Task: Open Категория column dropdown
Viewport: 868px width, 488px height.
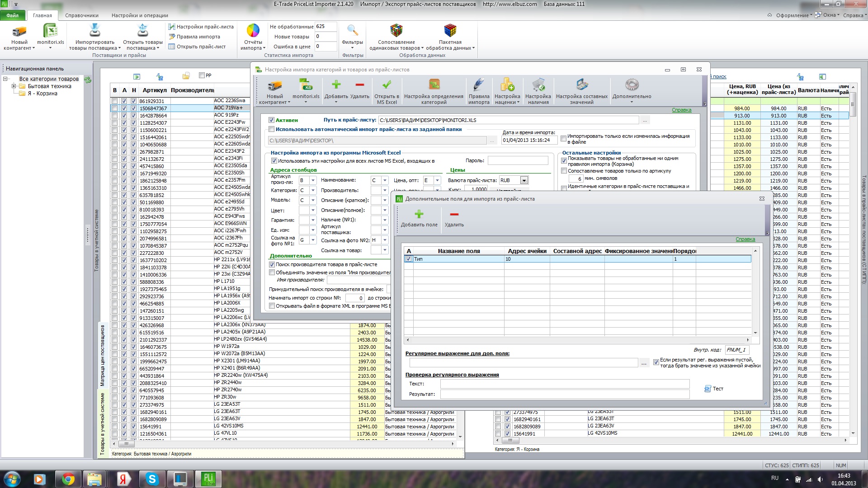Action: point(312,190)
